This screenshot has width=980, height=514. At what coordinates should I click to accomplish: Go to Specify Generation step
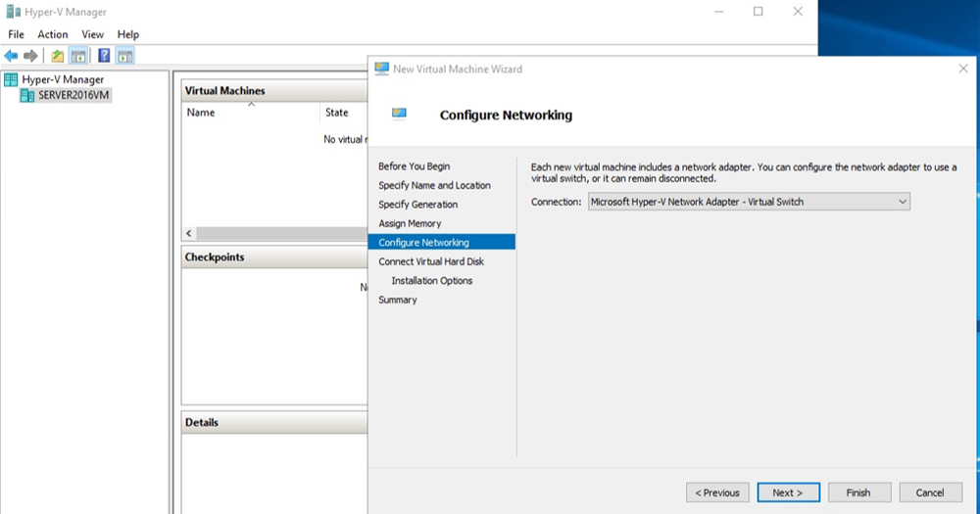[x=417, y=205]
